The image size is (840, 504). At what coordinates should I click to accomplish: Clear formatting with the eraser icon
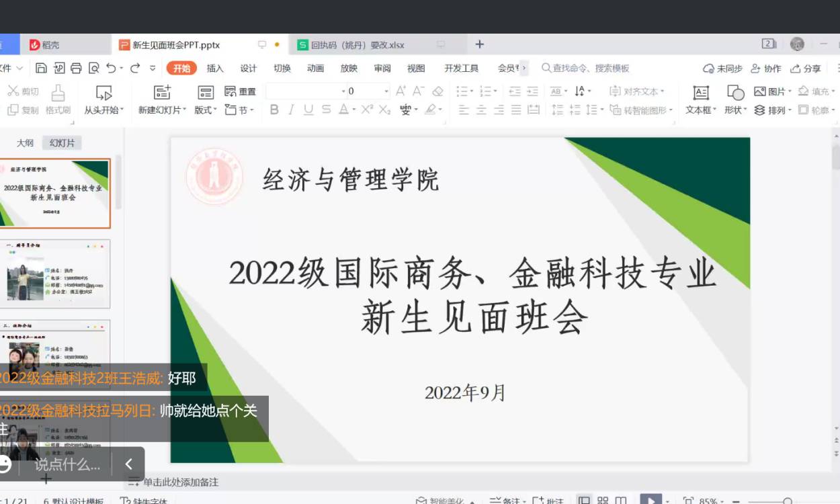click(437, 91)
